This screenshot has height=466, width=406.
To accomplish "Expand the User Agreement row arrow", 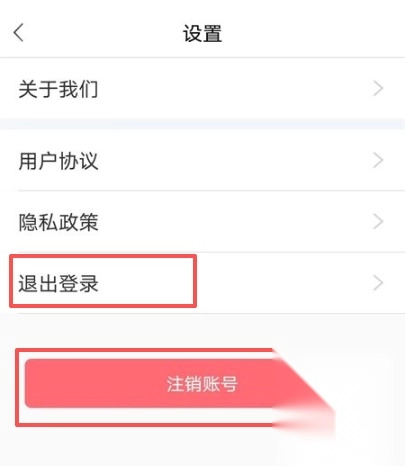I will click(378, 161).
